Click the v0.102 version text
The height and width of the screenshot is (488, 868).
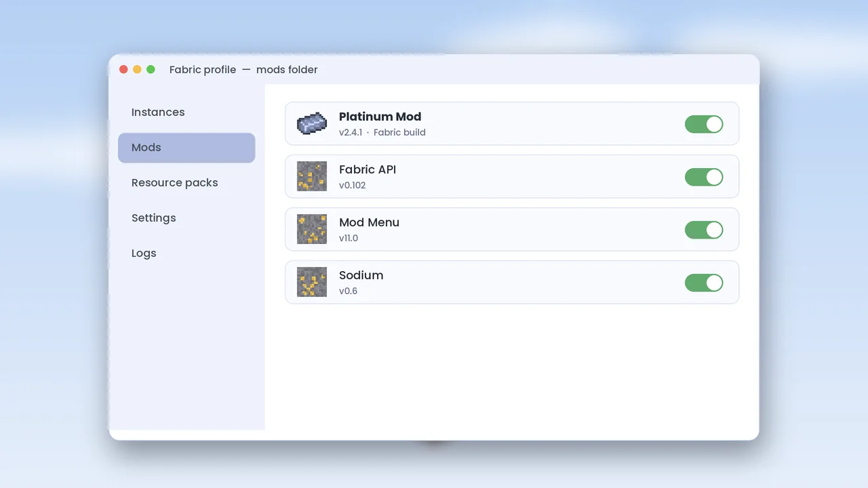click(353, 185)
